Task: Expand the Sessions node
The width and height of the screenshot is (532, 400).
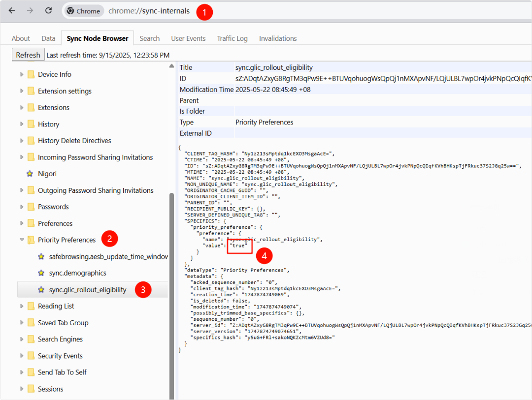Action: point(22,389)
